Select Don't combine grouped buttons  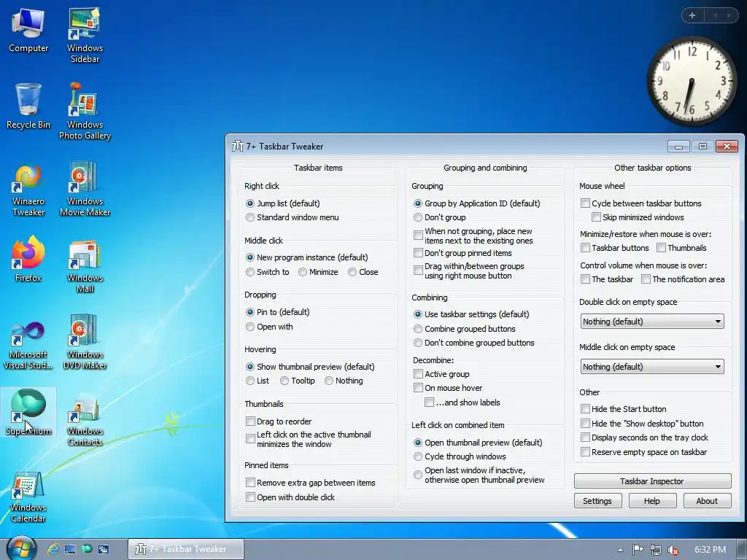coord(474,343)
